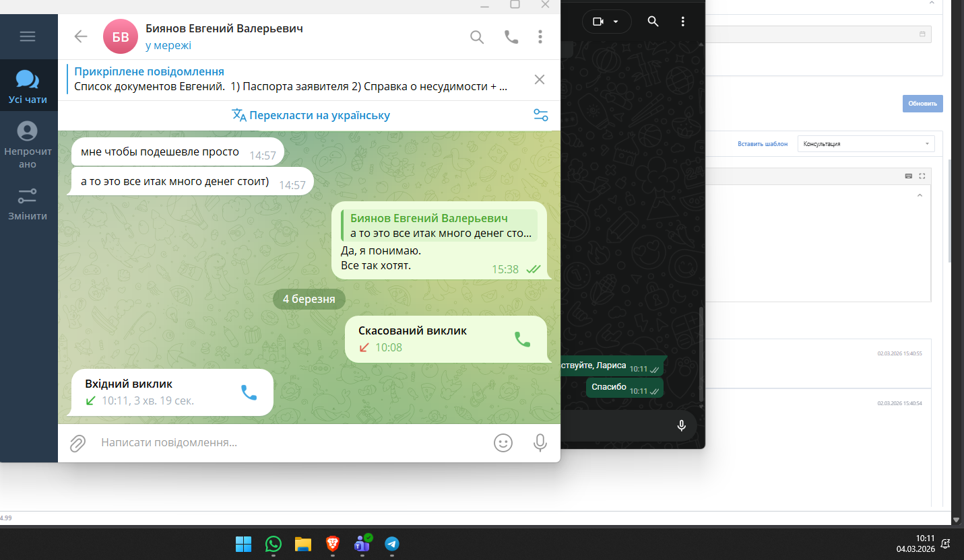Click the '4 березня' date badge
Viewport: 964px width, 560px height.
pos(309,299)
